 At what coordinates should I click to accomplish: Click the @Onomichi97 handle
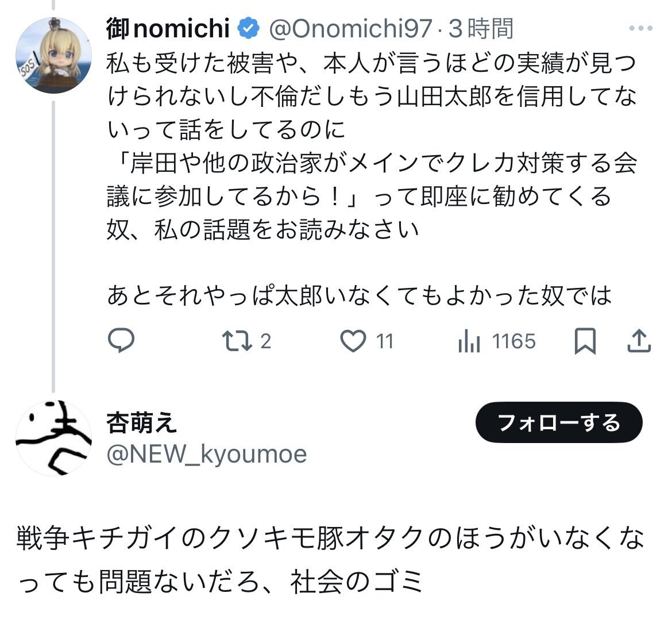(350, 29)
